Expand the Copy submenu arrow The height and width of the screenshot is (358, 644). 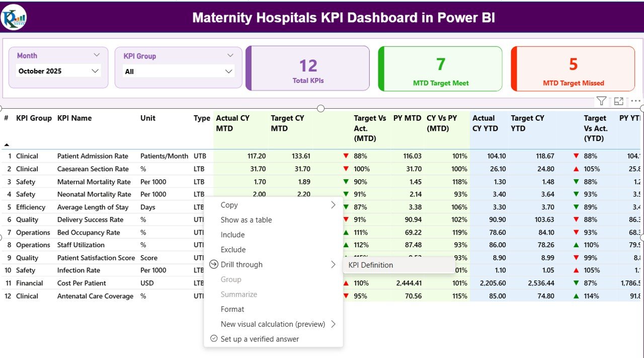pyautogui.click(x=333, y=205)
